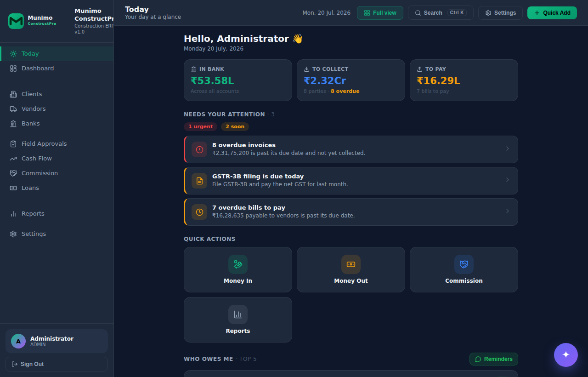Filter by the 1 urgent badge

pyautogui.click(x=201, y=126)
